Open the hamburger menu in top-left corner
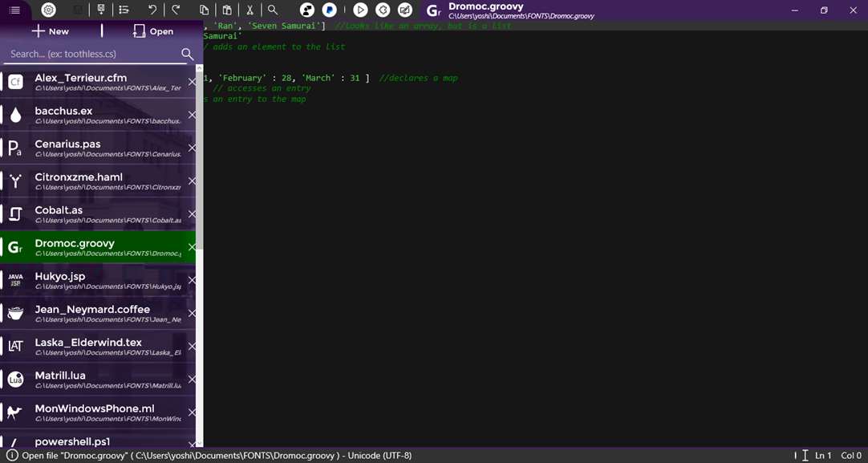 (14, 10)
